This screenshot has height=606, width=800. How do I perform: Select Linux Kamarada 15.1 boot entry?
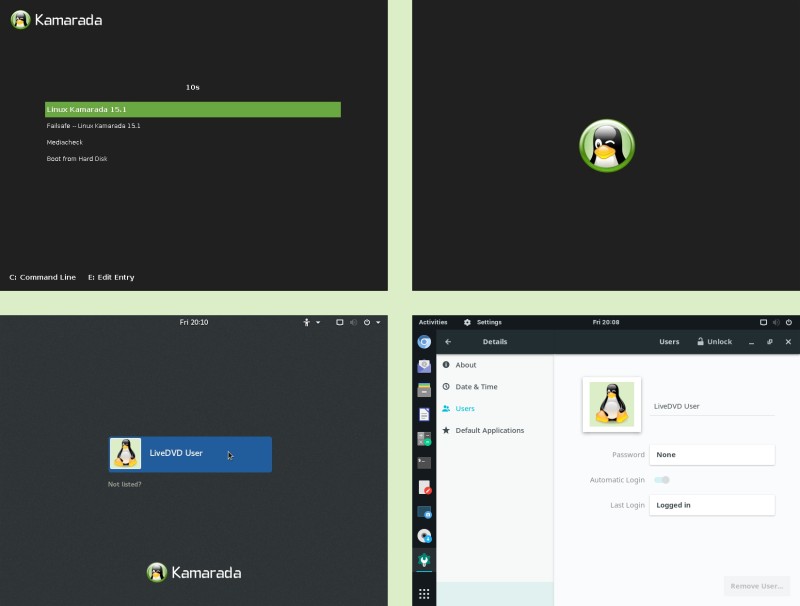193,110
